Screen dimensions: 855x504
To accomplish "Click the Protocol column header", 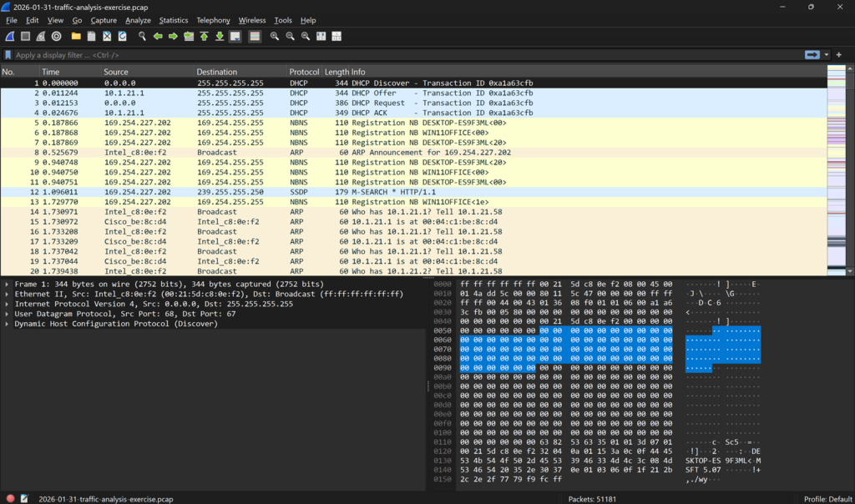I will point(304,72).
